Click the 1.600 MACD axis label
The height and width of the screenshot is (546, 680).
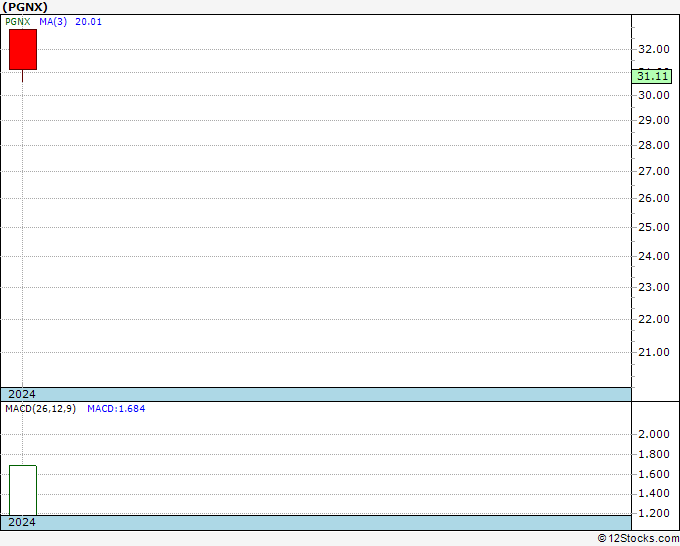(654, 474)
